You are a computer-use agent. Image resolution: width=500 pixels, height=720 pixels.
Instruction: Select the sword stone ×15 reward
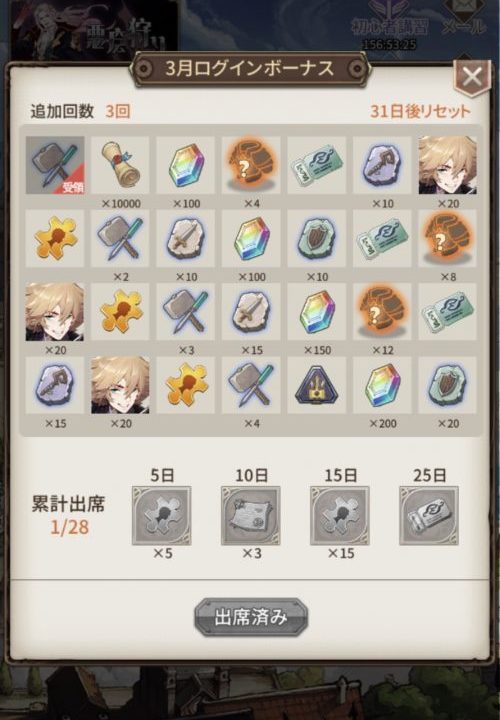tap(251, 312)
